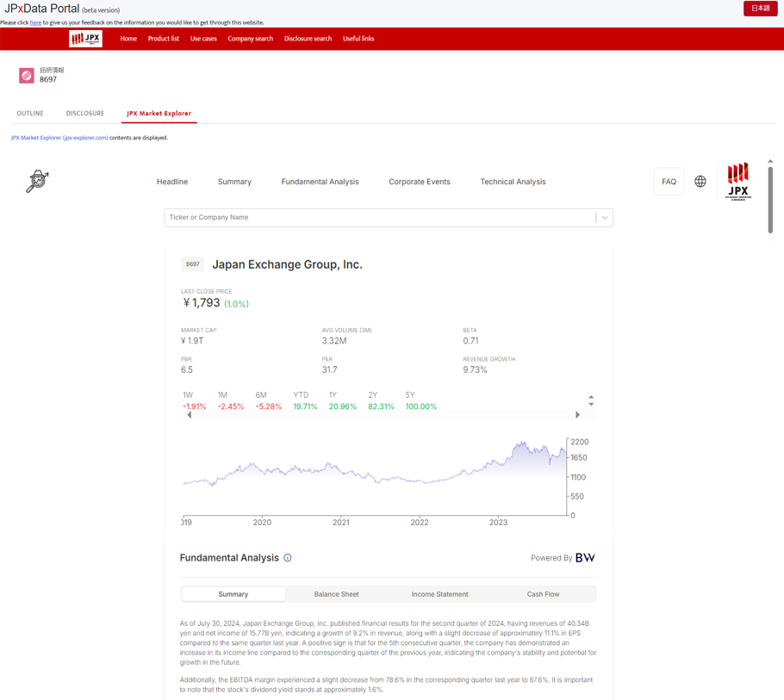Click the revenue growth value 9.73%
This screenshot has width=784, height=700.
[x=475, y=369]
